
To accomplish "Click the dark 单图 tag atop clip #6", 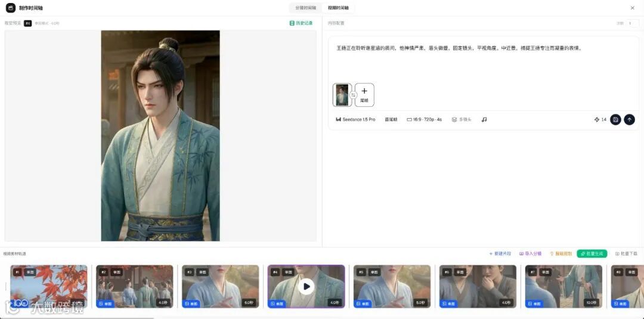I will click(x=460, y=272).
